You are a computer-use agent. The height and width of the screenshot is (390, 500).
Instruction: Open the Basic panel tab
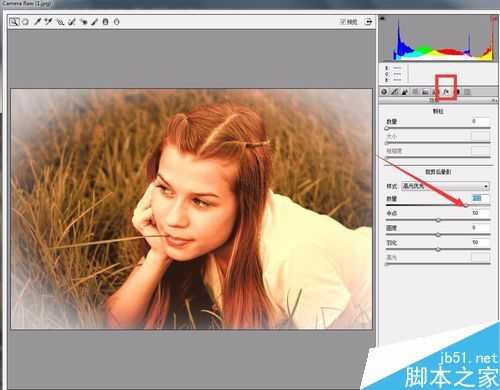coord(384,92)
